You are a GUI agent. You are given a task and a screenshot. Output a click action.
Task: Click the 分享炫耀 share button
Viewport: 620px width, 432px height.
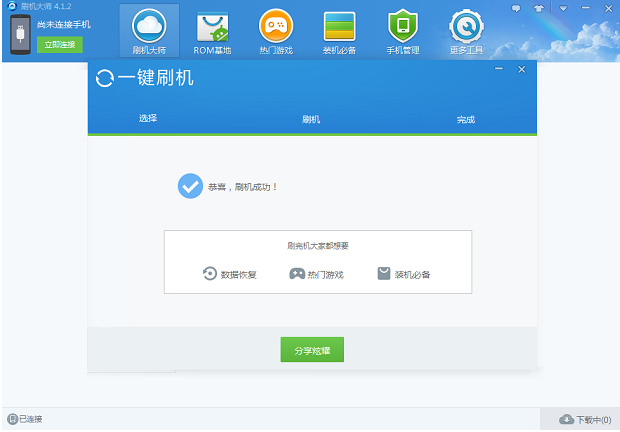tap(312, 350)
